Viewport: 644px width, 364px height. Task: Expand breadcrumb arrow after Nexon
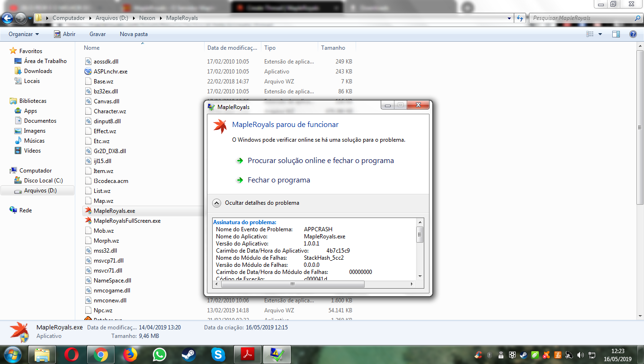161,18
